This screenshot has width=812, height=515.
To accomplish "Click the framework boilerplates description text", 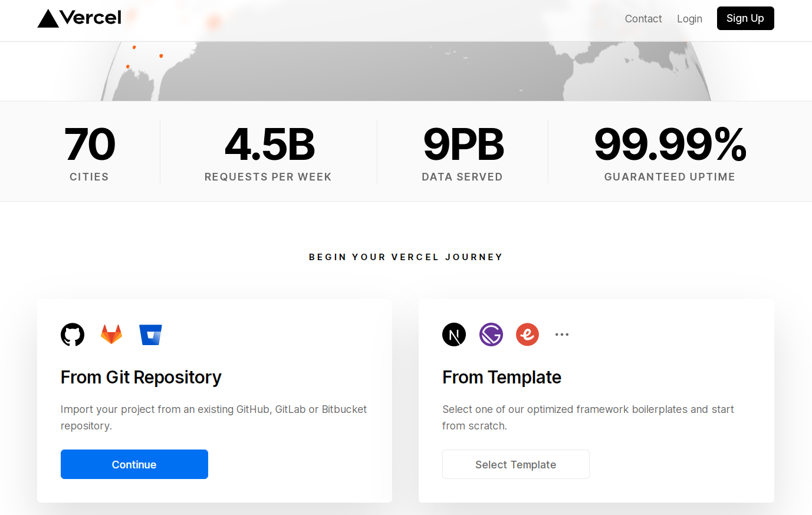I will coord(589,417).
